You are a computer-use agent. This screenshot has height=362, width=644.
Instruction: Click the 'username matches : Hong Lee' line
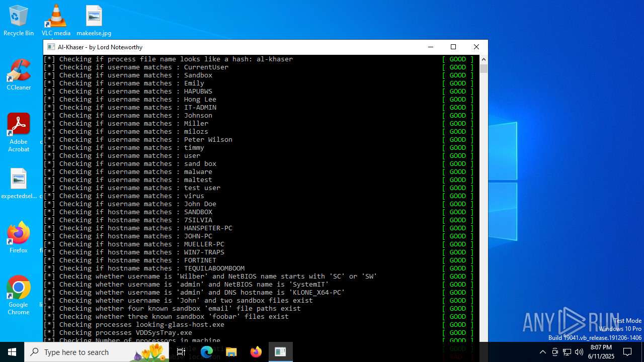(x=130, y=100)
